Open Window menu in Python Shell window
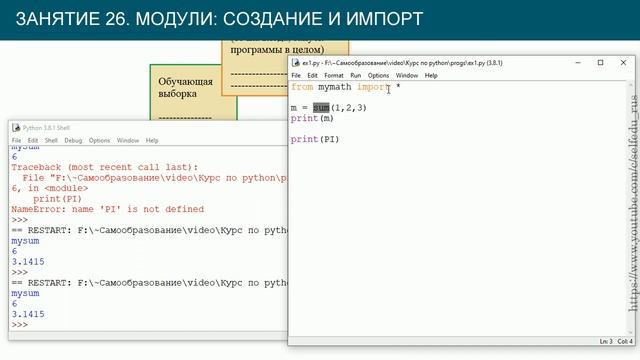Viewport: 640px width, 360px height. pyautogui.click(x=128, y=140)
